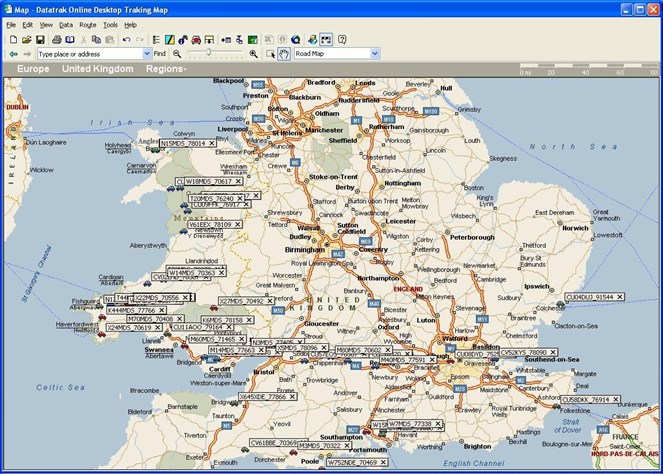Open the Regions dropdown in map bar
The height and width of the screenshot is (474, 663).
coord(166,68)
